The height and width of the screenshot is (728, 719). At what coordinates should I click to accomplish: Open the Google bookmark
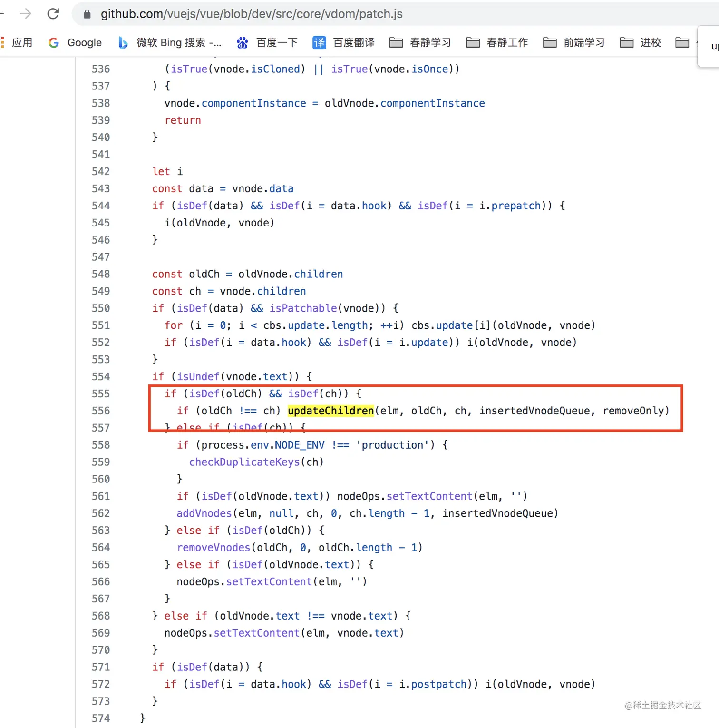(x=75, y=42)
